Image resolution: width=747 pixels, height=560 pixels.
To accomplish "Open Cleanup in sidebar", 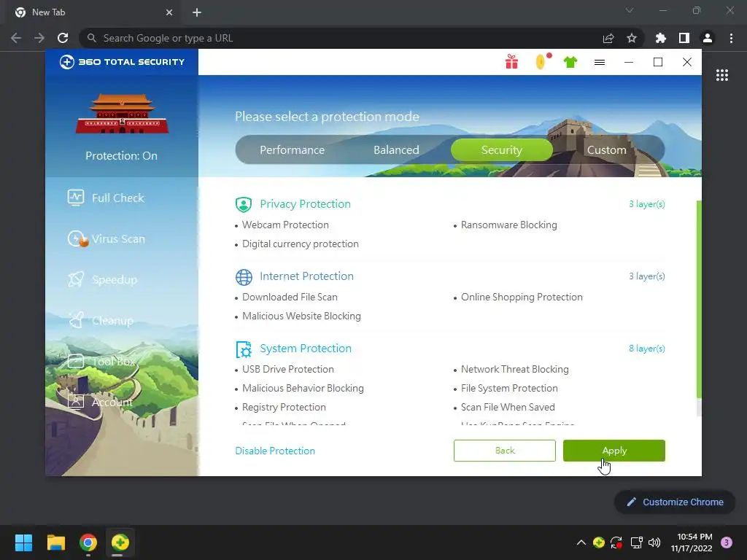I will (101, 321).
